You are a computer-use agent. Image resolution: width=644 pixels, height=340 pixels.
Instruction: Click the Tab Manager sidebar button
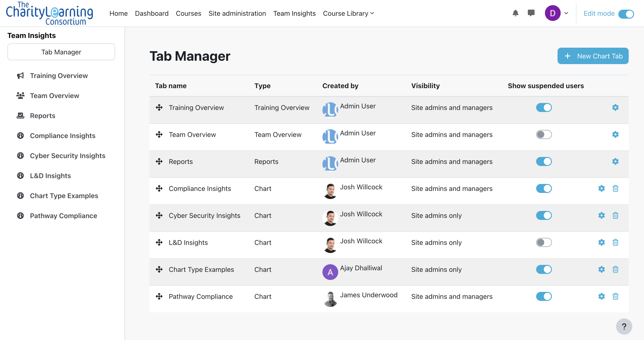click(61, 52)
